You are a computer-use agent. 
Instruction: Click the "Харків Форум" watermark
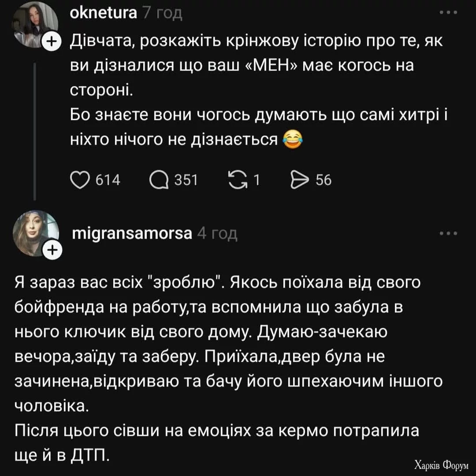pyautogui.click(x=441, y=465)
